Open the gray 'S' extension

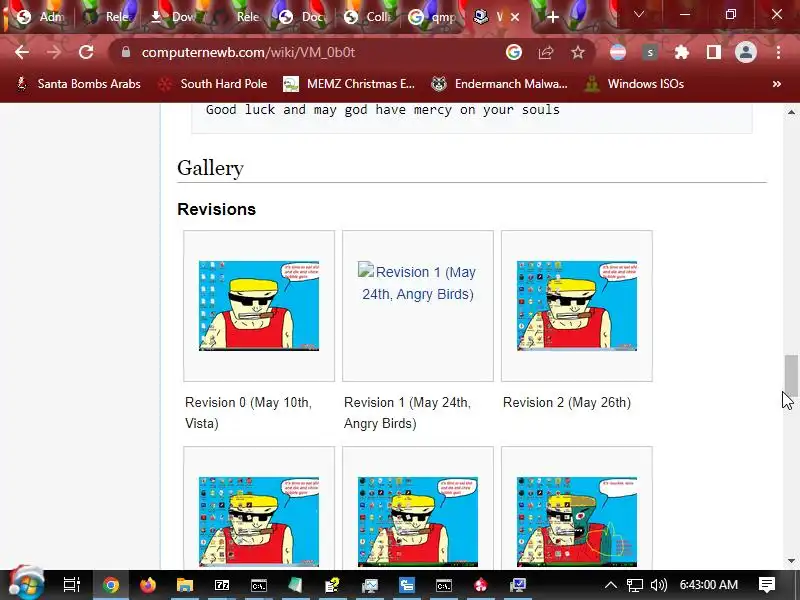point(650,52)
